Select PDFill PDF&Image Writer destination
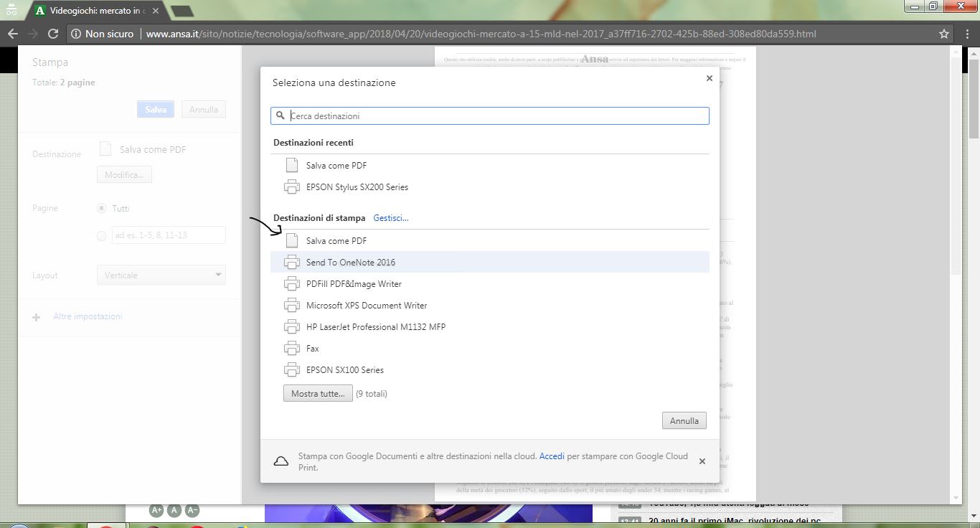The height and width of the screenshot is (528, 980). [x=490, y=283]
